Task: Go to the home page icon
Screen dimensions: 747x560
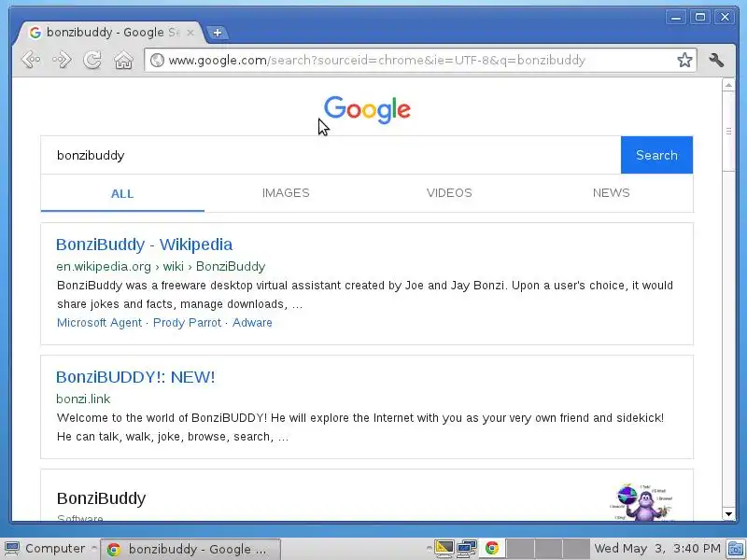Action: [123, 61]
